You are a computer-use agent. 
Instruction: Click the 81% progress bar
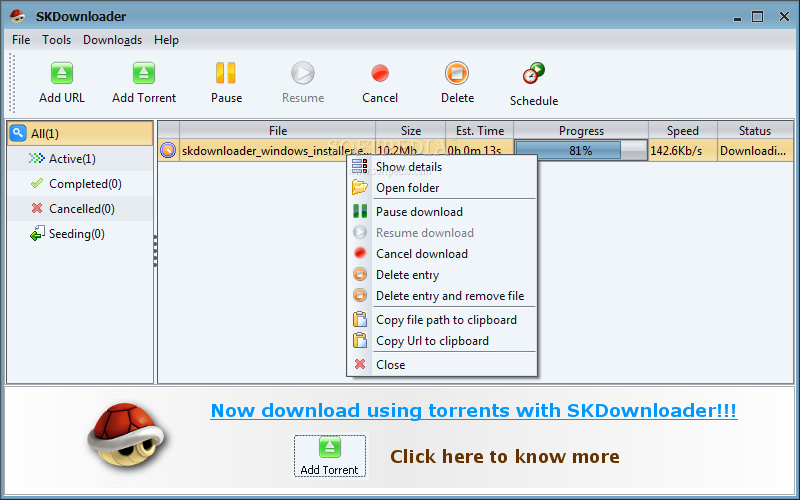[581, 151]
